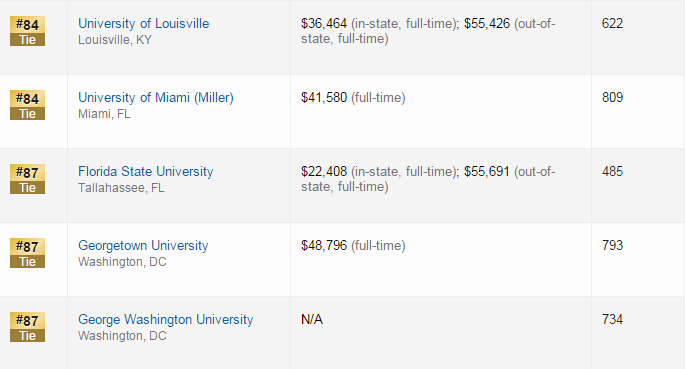Image resolution: width=685 pixels, height=369 pixels.
Task: Click the $55,691 out-of-state tuition for Florida State
Action: click(487, 172)
